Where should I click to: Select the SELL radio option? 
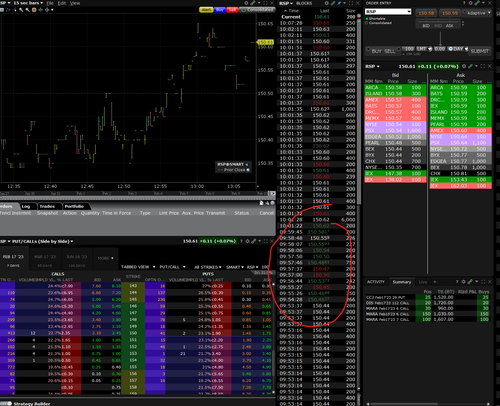pos(390,51)
